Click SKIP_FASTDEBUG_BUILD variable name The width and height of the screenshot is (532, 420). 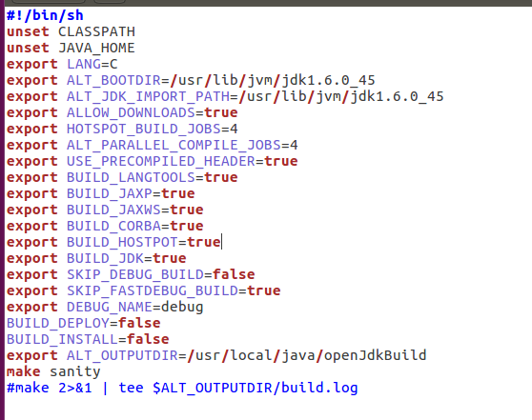click(x=153, y=290)
